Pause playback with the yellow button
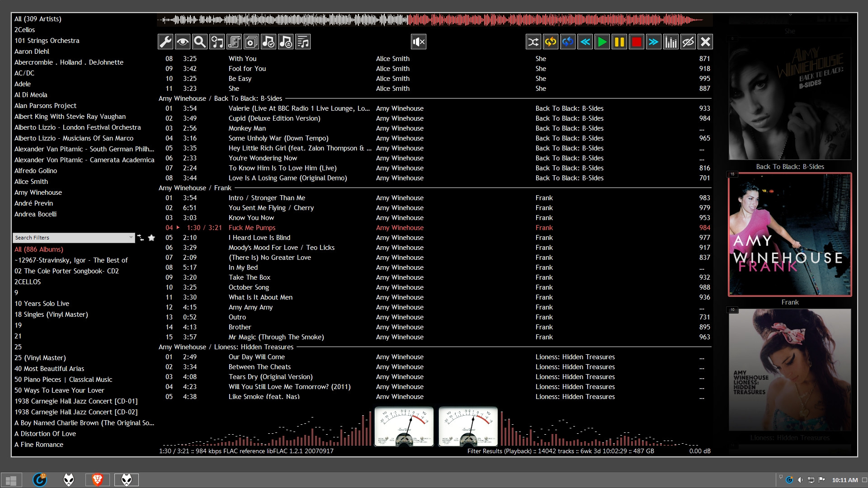 click(x=619, y=42)
